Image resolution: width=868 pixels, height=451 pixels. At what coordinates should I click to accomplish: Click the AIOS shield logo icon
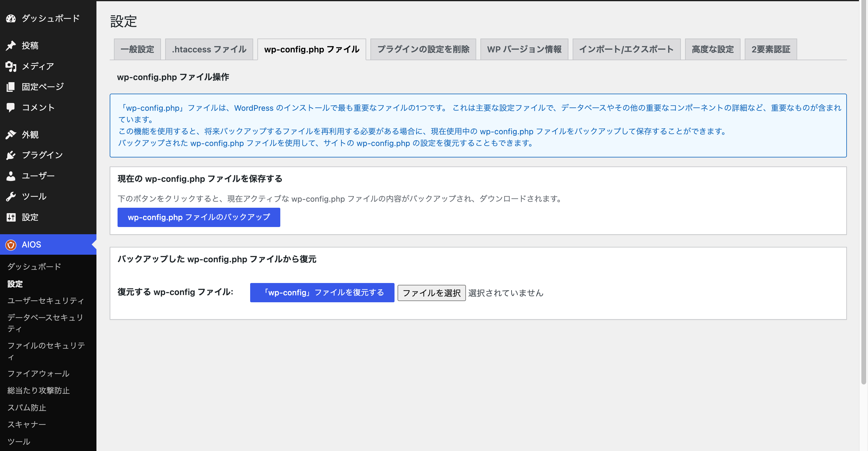[x=11, y=245]
